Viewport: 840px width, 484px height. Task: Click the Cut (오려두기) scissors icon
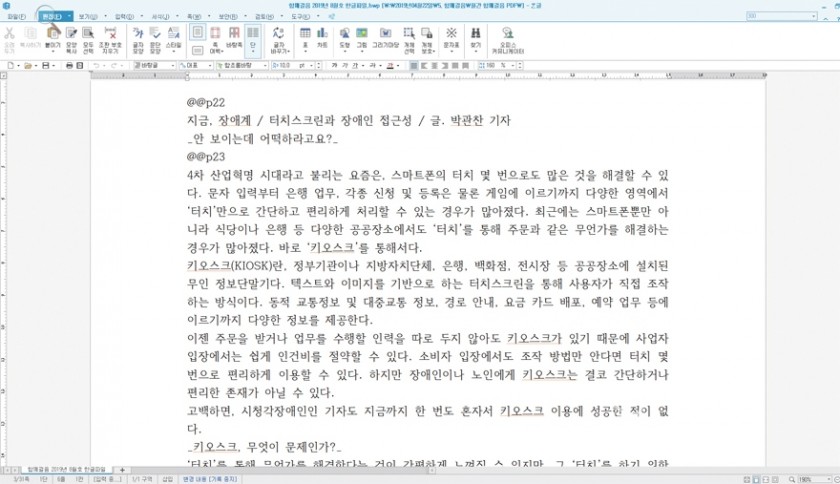coord(10,37)
